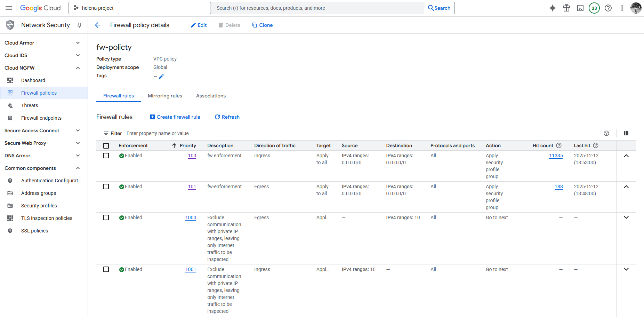Screen dimensions: 644x317
Task: Select the checkbox for priority 100 rule
Action: pos(106,156)
